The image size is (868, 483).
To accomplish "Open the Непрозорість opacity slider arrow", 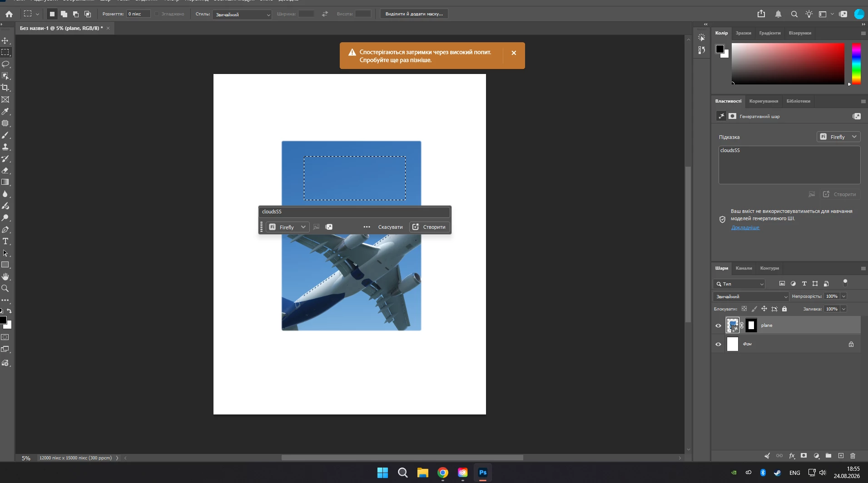I will (x=843, y=296).
